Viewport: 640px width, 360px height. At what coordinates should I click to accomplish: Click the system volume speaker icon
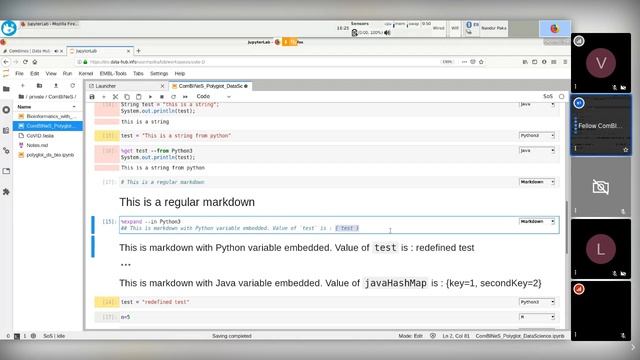(x=387, y=32)
